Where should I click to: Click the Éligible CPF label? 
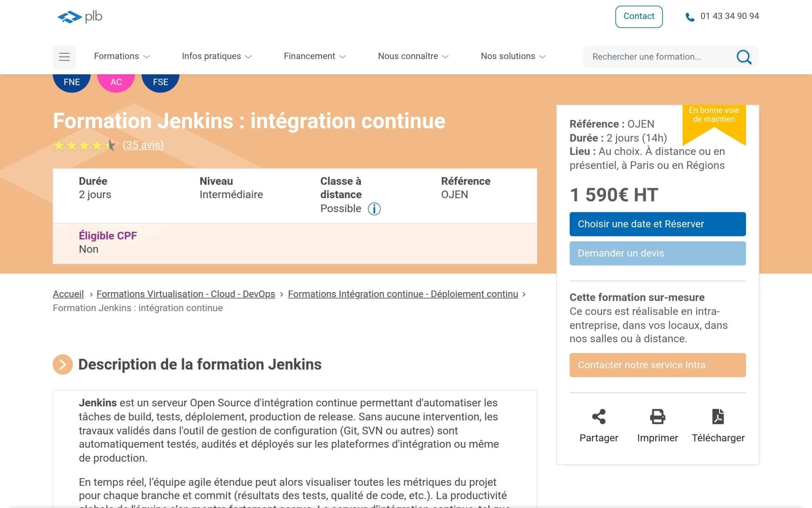[x=108, y=236]
